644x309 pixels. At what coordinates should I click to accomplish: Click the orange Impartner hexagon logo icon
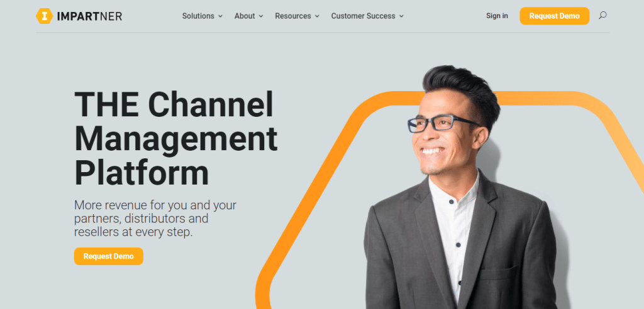coord(45,16)
